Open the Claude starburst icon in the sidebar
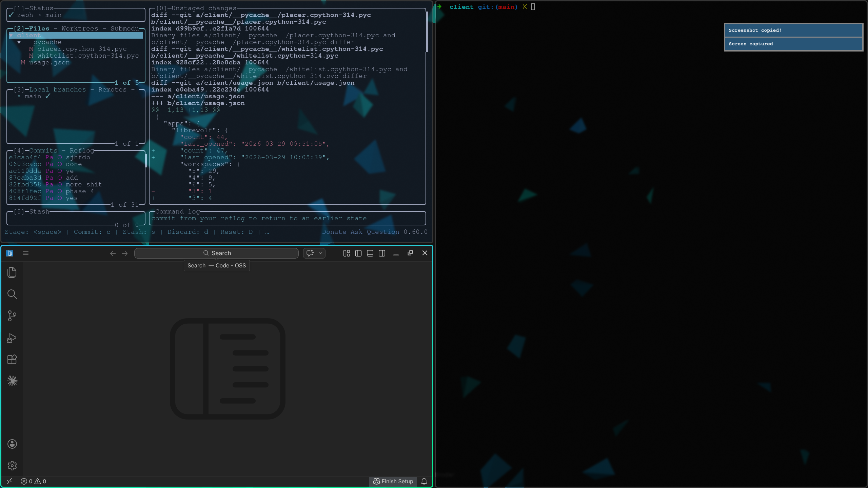This screenshot has width=868, height=488. (x=12, y=381)
